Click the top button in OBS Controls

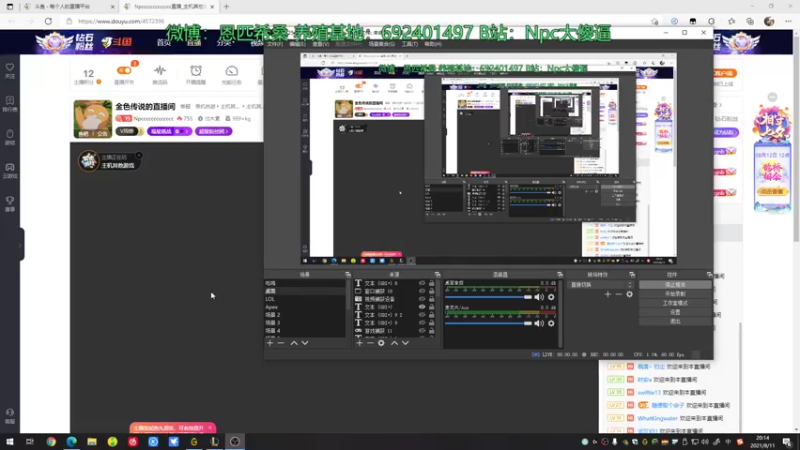675,285
